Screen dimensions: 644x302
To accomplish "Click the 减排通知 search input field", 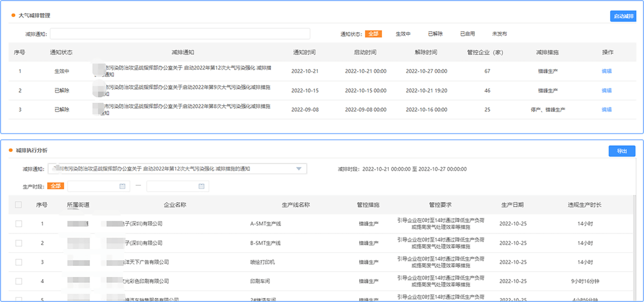I will [180, 34].
